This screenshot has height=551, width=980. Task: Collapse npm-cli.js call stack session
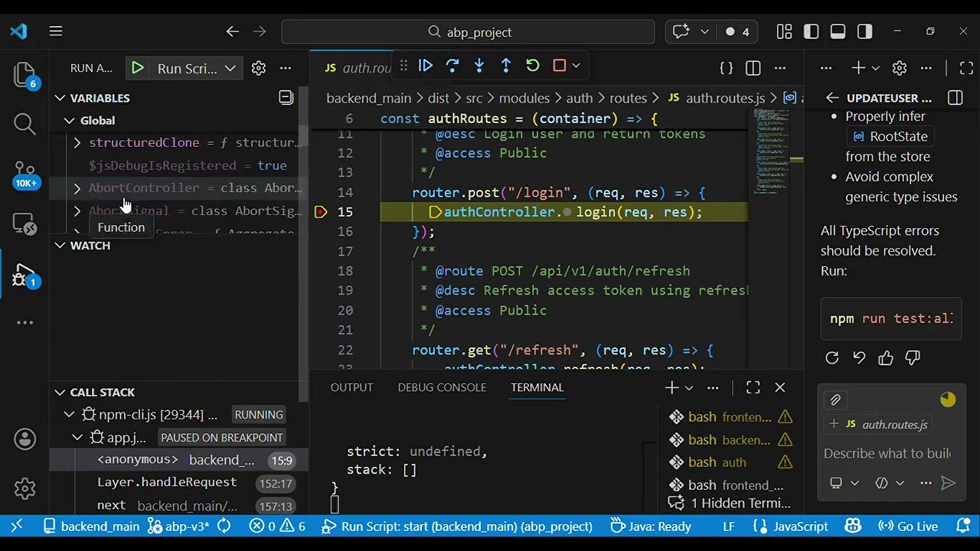(x=69, y=415)
